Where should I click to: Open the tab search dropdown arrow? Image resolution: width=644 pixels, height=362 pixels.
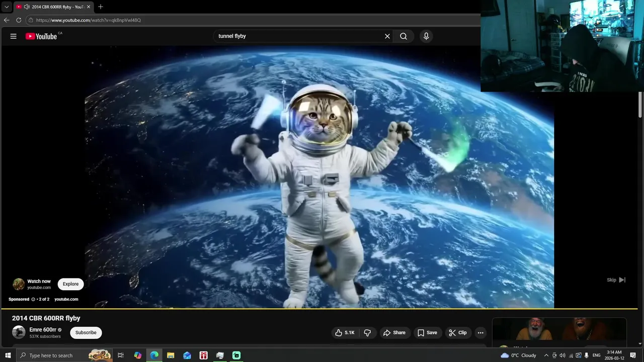7,7
